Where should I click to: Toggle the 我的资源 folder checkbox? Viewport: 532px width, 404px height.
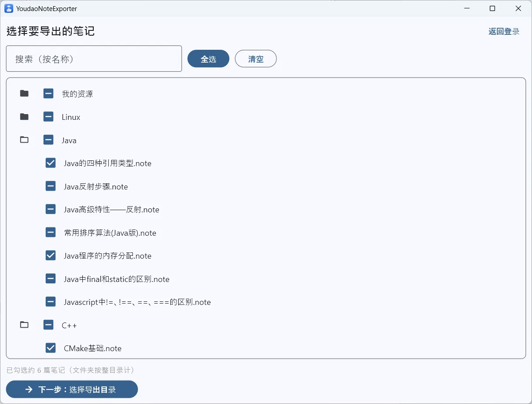[48, 93]
